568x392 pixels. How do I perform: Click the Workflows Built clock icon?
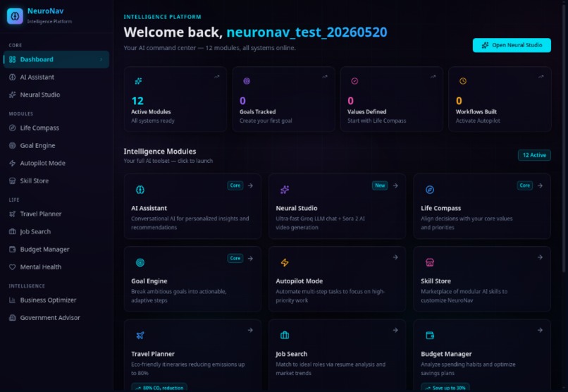463,81
